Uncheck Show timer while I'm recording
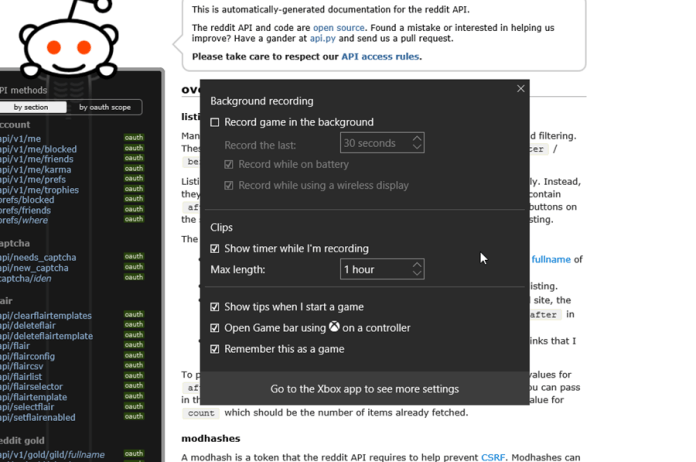696x462 pixels. tap(215, 249)
